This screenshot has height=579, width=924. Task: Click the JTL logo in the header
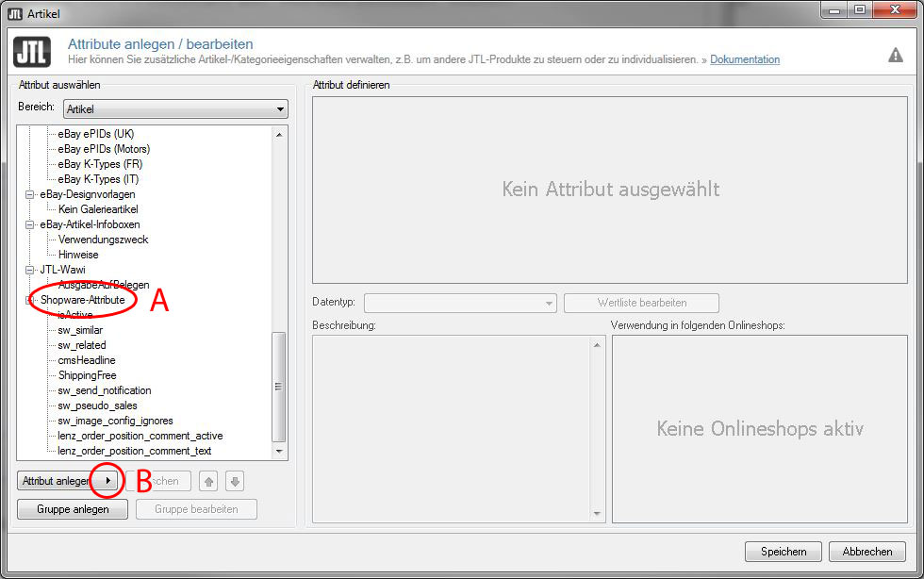(32, 52)
